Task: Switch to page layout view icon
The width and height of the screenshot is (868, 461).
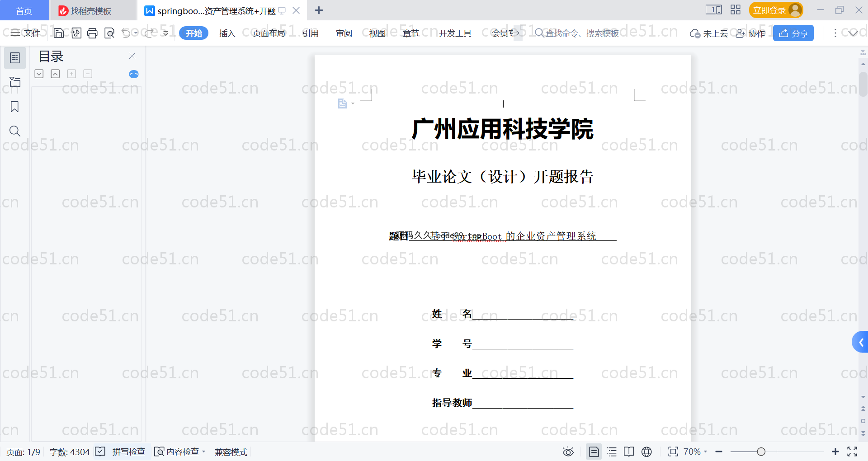Action: click(x=594, y=452)
